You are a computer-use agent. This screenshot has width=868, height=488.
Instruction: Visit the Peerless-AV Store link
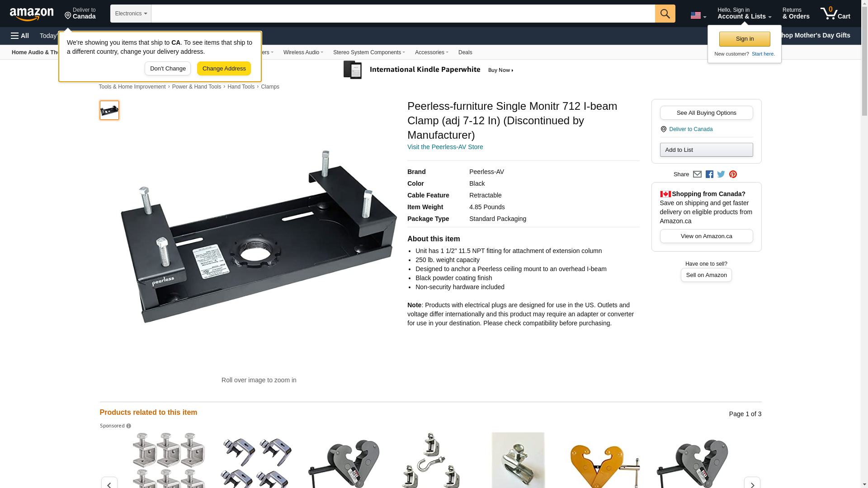pyautogui.click(x=445, y=147)
